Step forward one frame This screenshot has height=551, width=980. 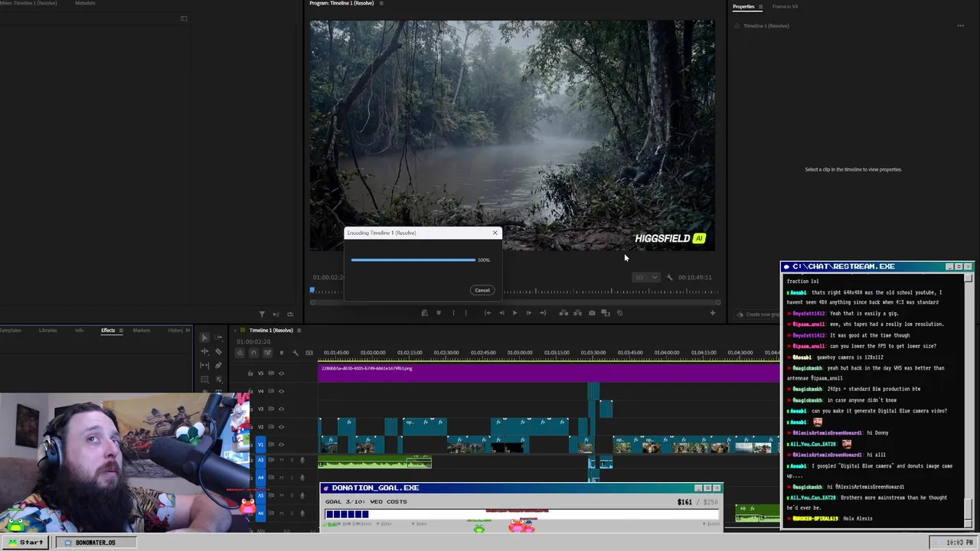coord(529,313)
